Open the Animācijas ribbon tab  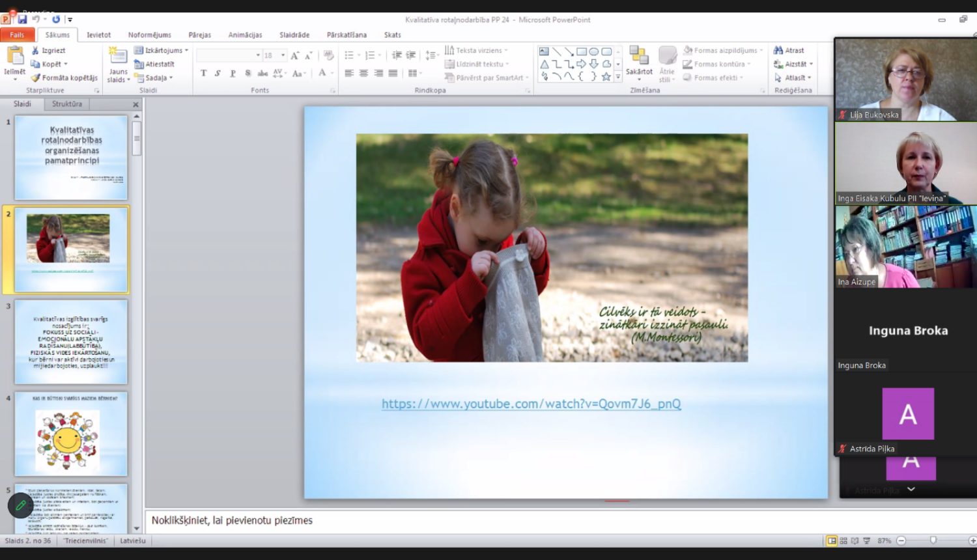tap(245, 35)
